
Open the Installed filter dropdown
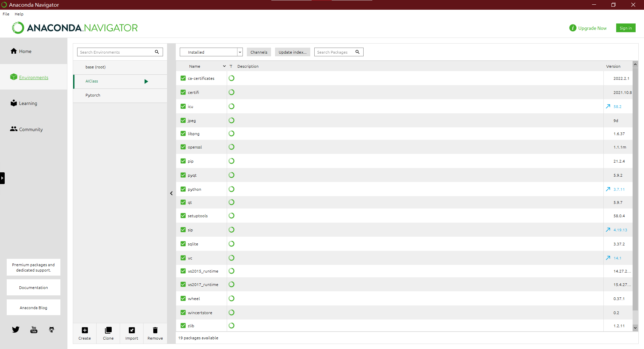[x=211, y=52]
